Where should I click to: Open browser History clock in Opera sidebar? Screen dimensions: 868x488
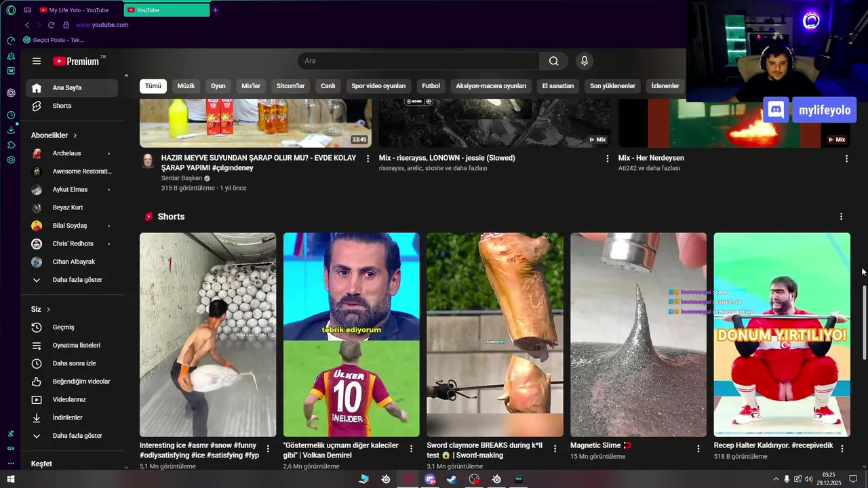[x=11, y=115]
